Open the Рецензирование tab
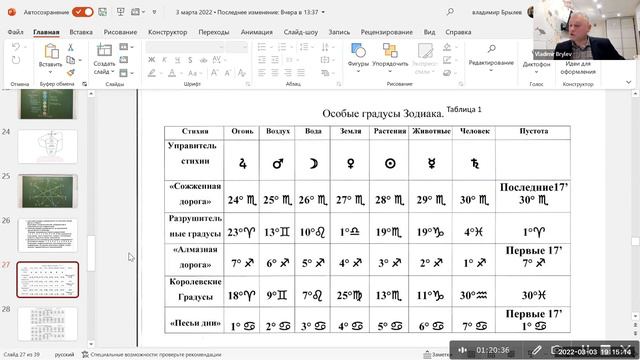The width and height of the screenshot is (640, 360). pyautogui.click(x=387, y=32)
